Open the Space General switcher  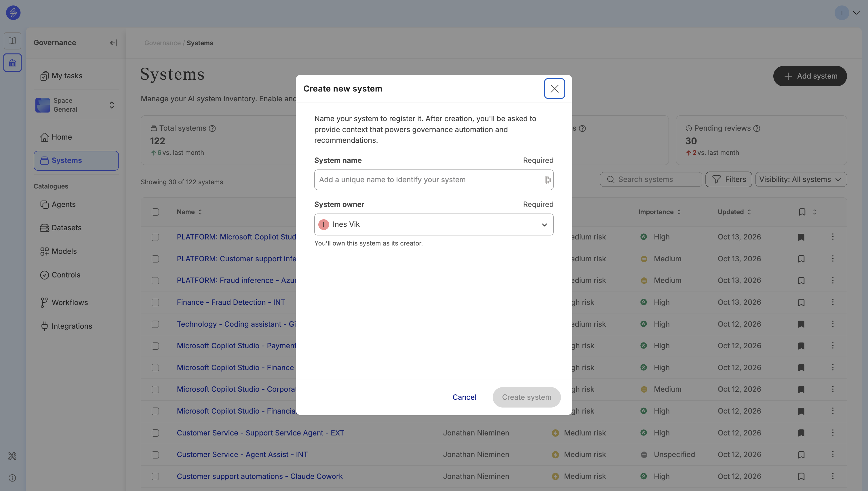tap(76, 105)
